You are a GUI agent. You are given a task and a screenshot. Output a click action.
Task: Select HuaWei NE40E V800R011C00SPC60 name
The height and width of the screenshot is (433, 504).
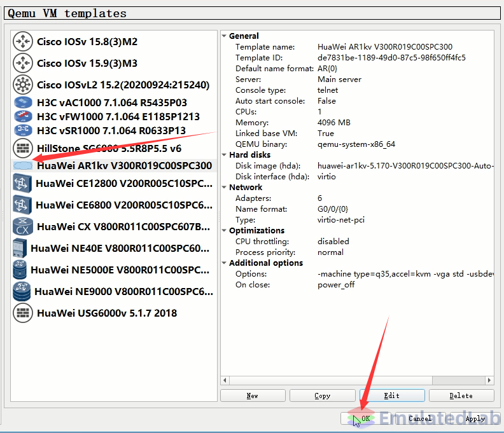click(x=120, y=248)
